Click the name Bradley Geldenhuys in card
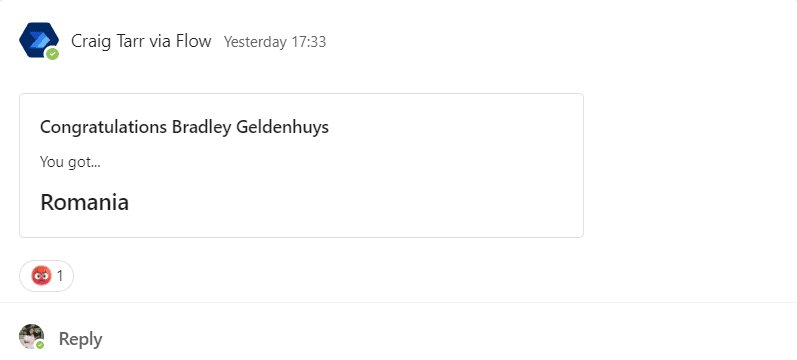This screenshot has height=360, width=797. tap(250, 127)
